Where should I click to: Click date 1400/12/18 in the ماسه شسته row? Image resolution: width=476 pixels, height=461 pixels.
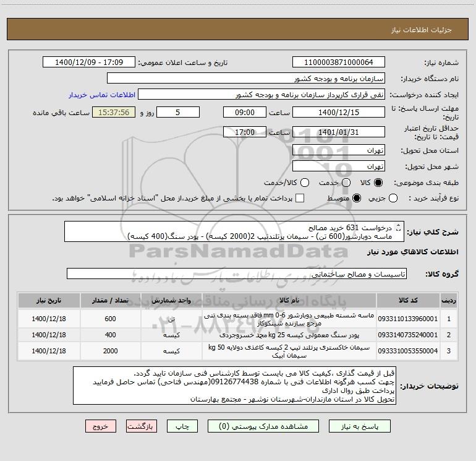coord(49,319)
